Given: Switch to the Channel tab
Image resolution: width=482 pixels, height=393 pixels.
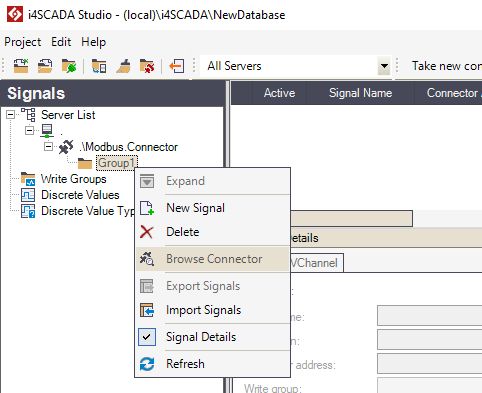Looking at the screenshot, I should (x=317, y=263).
